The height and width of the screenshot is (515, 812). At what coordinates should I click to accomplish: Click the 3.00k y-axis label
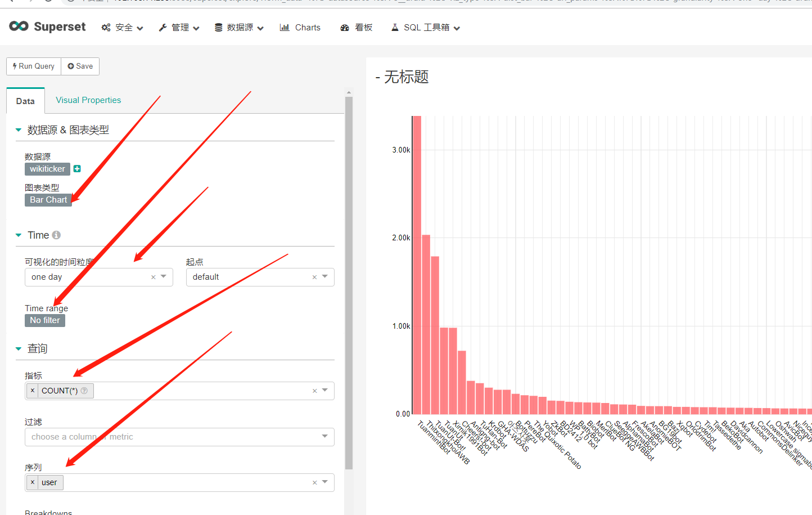coord(401,150)
